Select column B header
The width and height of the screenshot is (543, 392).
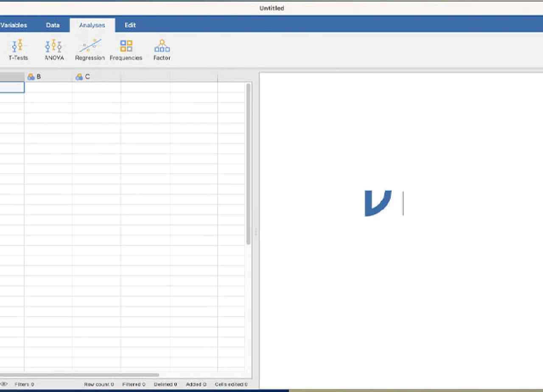click(48, 77)
